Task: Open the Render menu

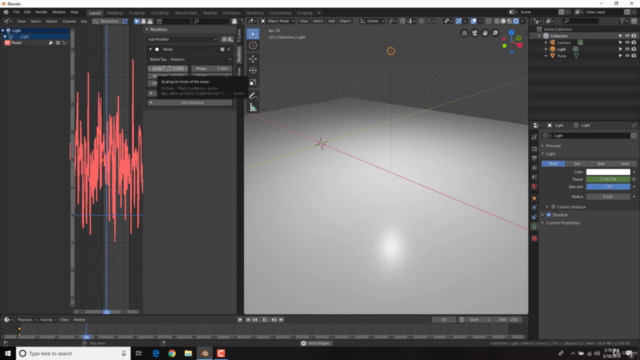Action: [x=41, y=12]
